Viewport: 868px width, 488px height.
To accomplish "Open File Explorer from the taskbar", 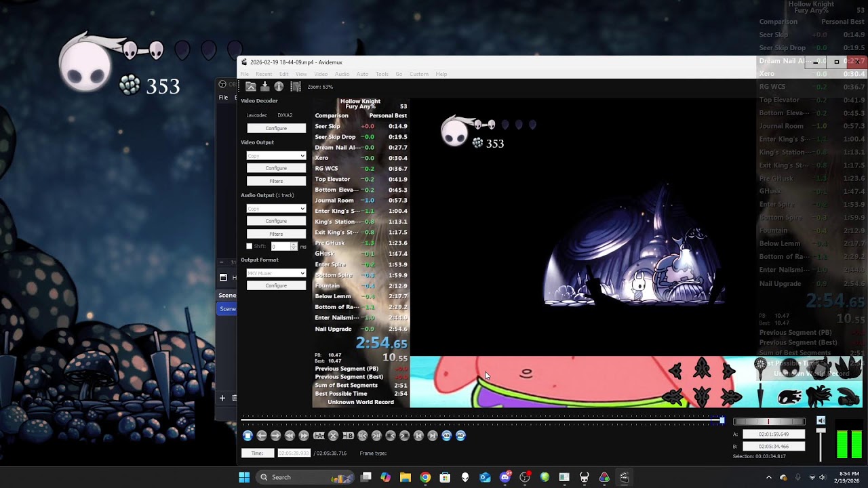I will (x=405, y=477).
